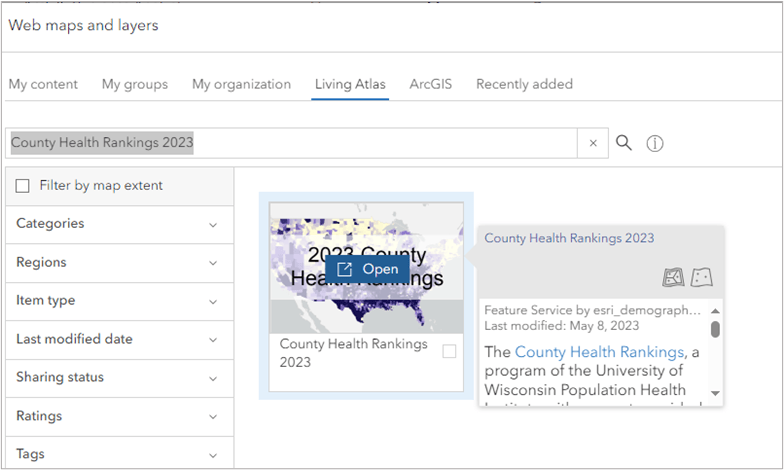Expand the Tags filter

point(120,454)
